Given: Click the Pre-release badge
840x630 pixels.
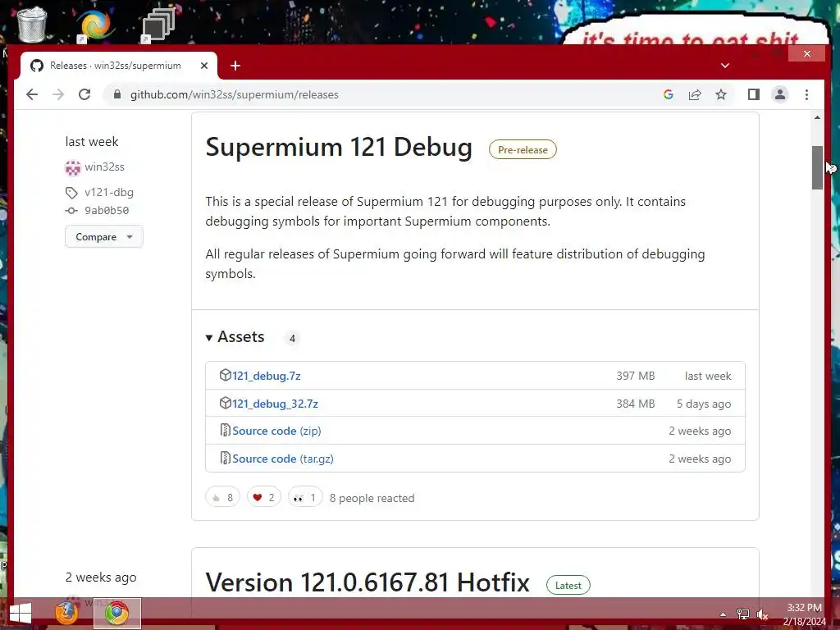Looking at the screenshot, I should pyautogui.click(x=523, y=150).
